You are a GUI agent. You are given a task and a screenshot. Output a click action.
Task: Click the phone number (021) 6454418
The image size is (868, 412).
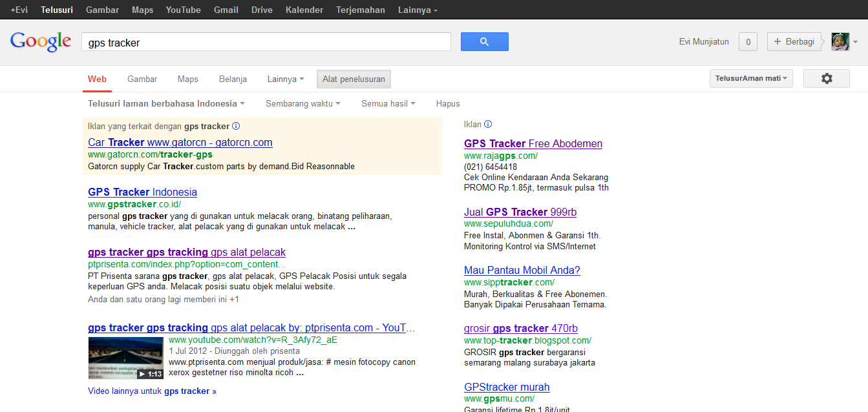[x=491, y=167]
